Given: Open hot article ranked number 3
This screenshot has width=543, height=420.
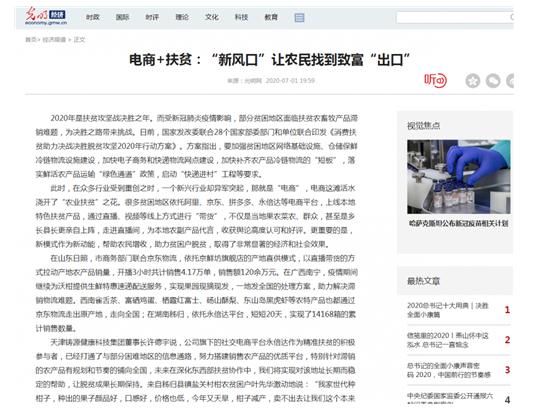Looking at the screenshot, I should [448, 370].
